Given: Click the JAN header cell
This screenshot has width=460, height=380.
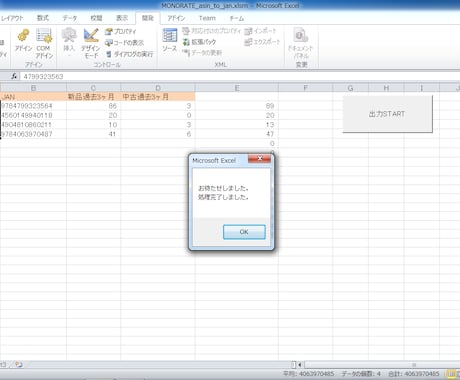Looking at the screenshot, I should point(33,97).
